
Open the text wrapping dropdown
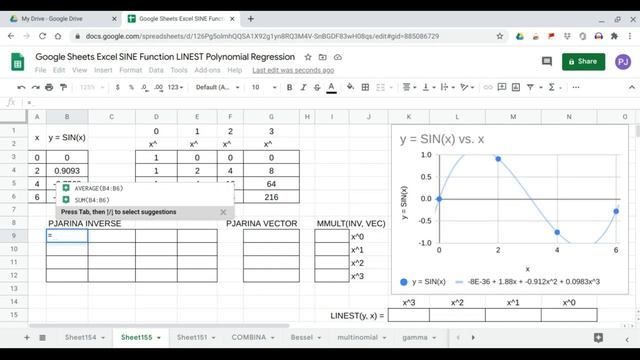447,87
